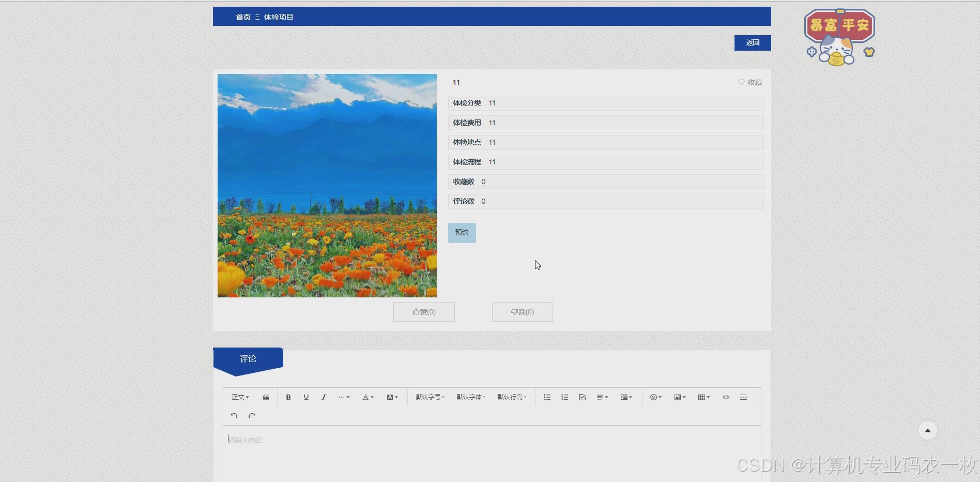Image resolution: width=980 pixels, height=482 pixels.
Task: Insert a blockquote with the quote icon
Action: pyautogui.click(x=266, y=397)
